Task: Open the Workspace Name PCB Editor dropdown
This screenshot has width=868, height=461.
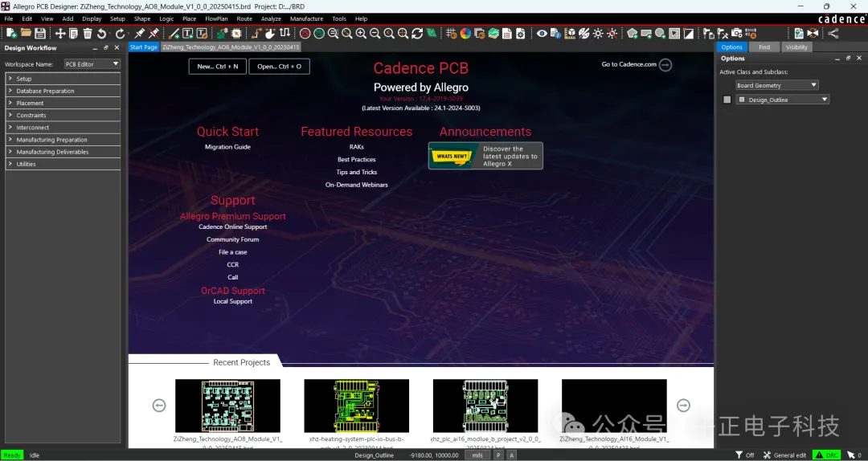Action: (92, 64)
